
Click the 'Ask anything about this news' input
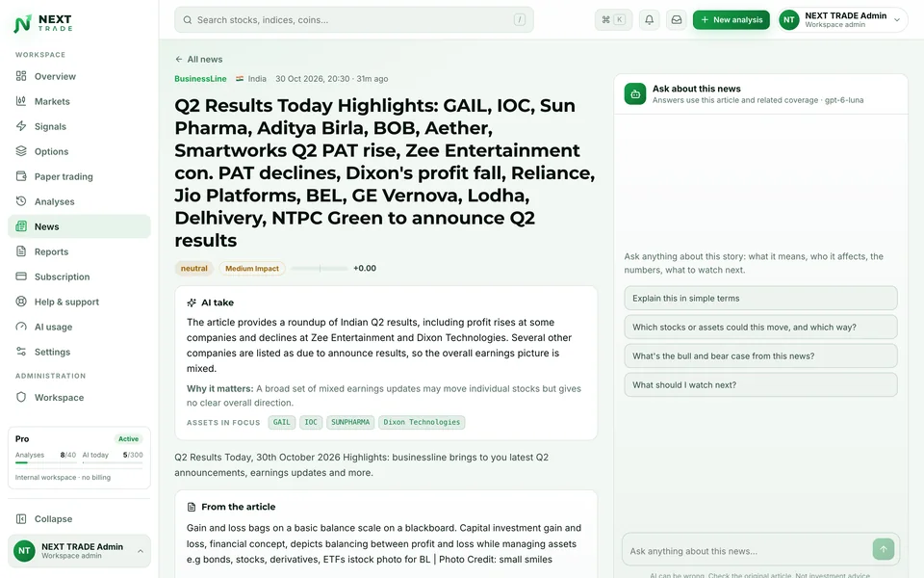click(x=749, y=551)
